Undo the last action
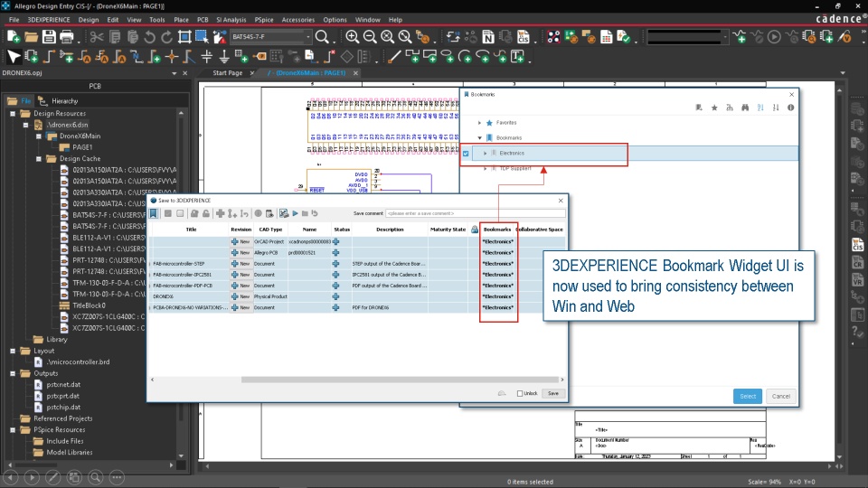 click(149, 37)
